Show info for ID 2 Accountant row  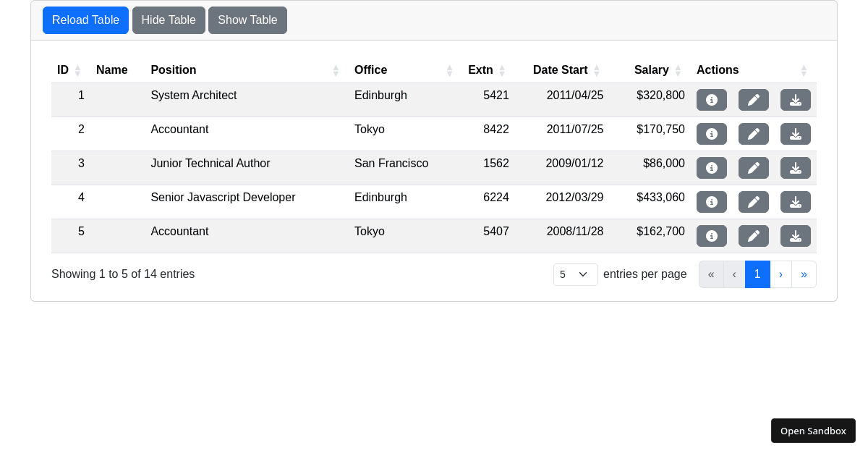712,134
